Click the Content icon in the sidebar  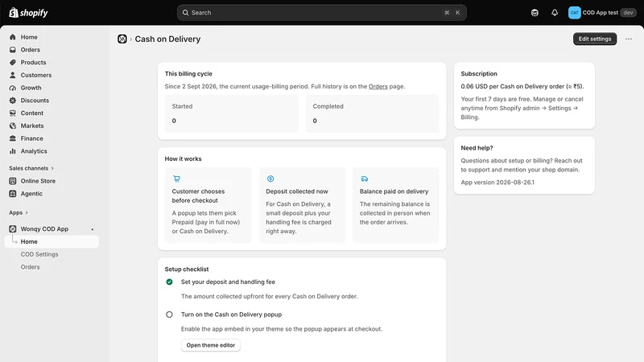point(13,113)
